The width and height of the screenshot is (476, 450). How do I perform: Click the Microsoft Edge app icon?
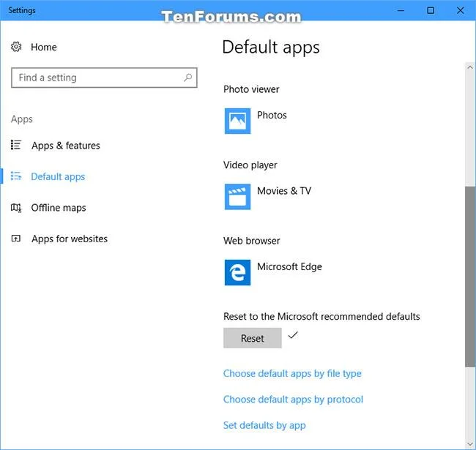point(237,272)
